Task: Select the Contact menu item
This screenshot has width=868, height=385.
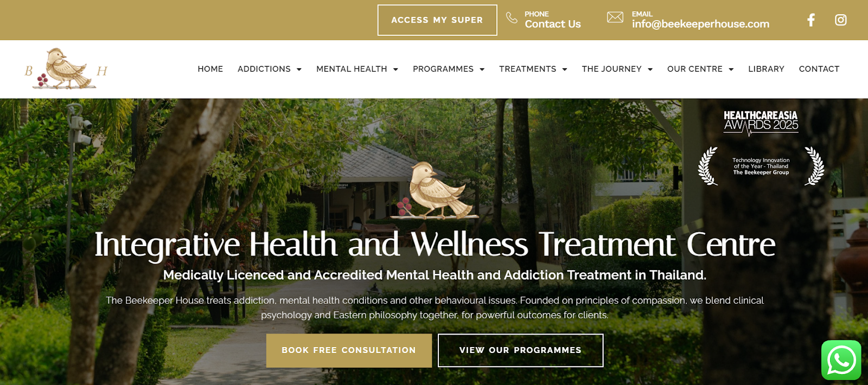Action: coord(819,69)
